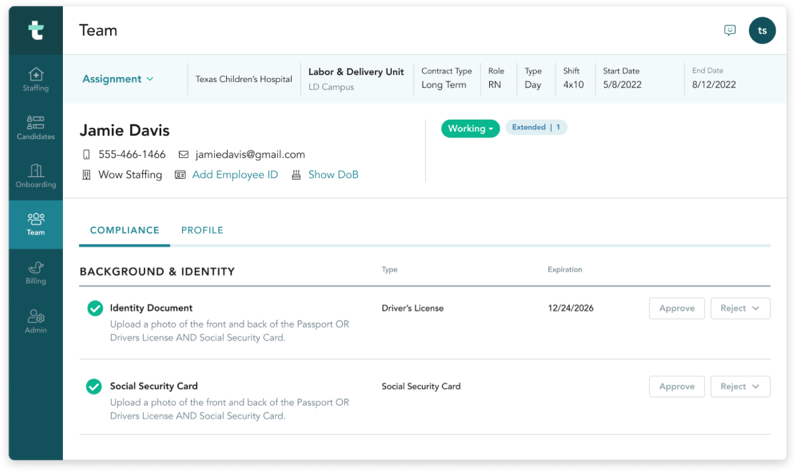796x472 pixels.
Task: Click the ID card icon
Action: pos(180,175)
